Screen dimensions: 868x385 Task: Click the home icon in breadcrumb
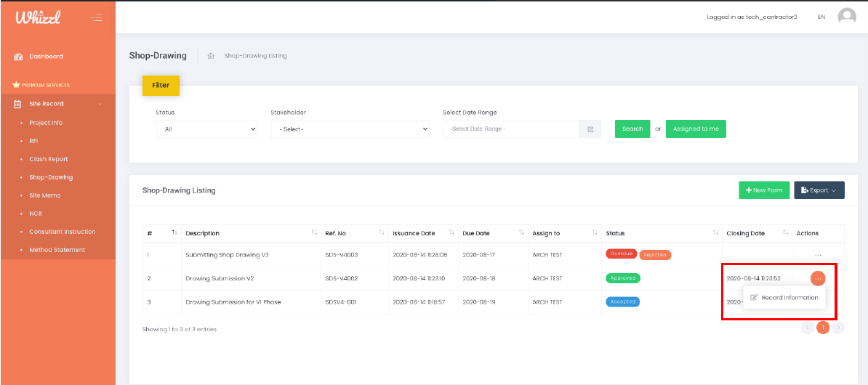click(x=211, y=56)
